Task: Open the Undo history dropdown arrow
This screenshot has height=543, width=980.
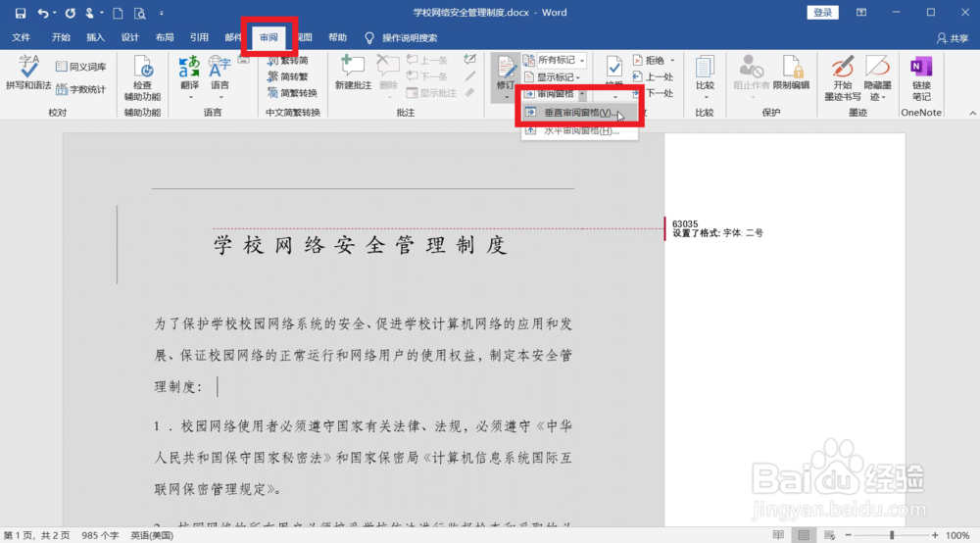Action: coord(55,13)
